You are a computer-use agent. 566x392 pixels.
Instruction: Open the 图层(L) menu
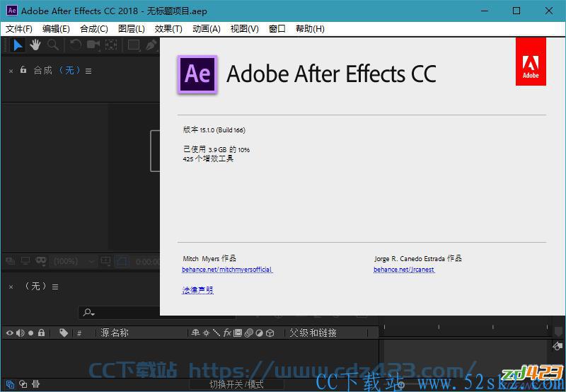point(132,29)
